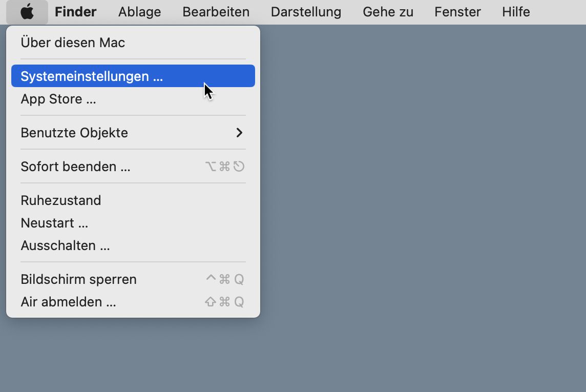Put the Mac into Ruhezustand
The image size is (586, 392).
(x=133, y=200)
